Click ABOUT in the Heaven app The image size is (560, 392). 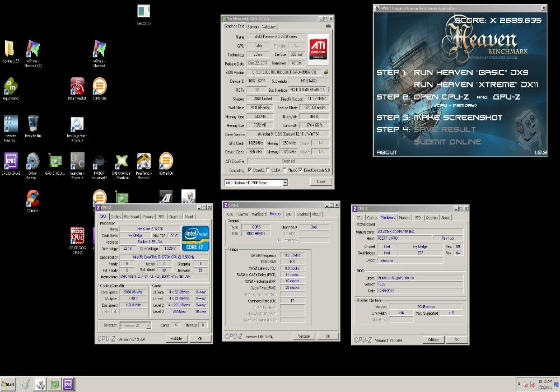click(387, 152)
